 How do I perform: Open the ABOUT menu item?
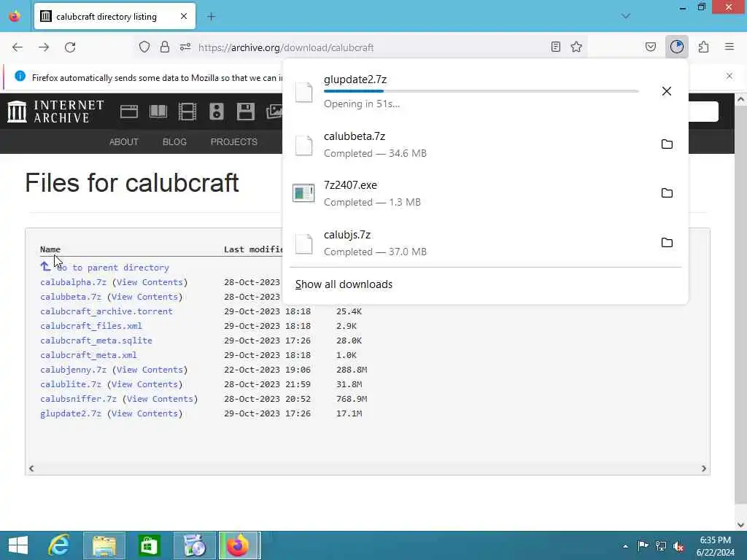pos(124,142)
